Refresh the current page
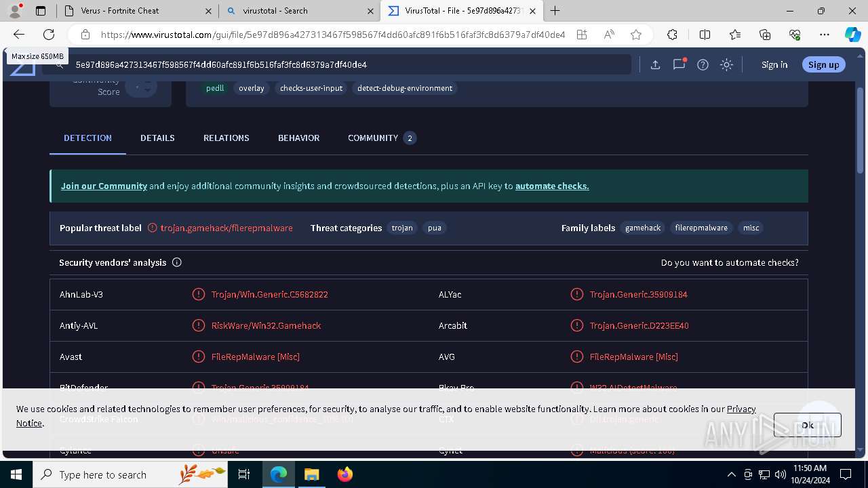The height and width of the screenshot is (488, 868). click(x=49, y=35)
